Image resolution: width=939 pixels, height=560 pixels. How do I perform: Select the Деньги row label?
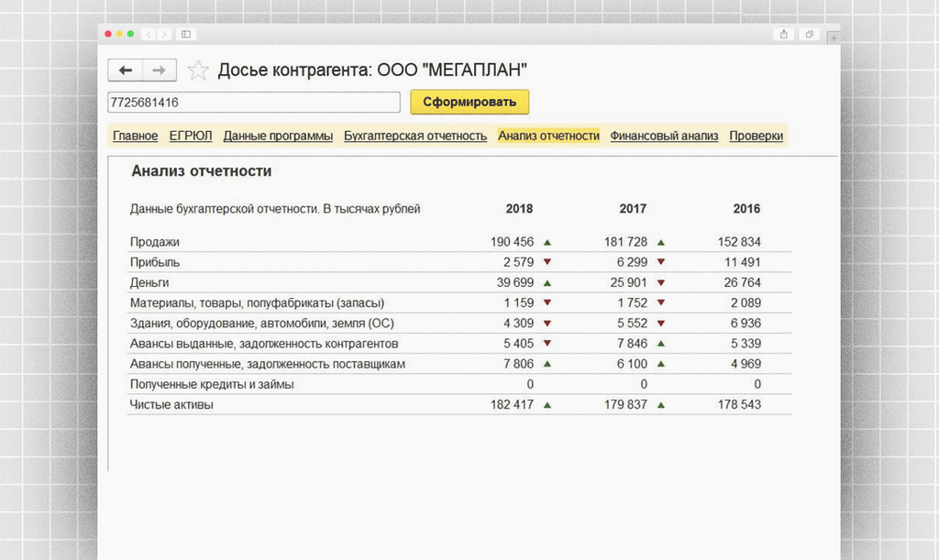click(x=149, y=283)
